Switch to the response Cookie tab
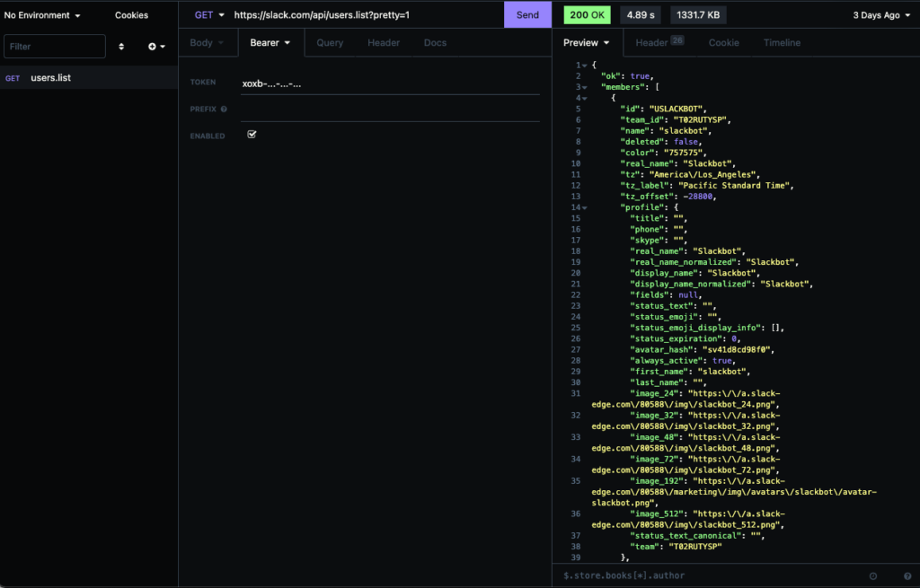The width and height of the screenshot is (920, 588). [x=724, y=43]
